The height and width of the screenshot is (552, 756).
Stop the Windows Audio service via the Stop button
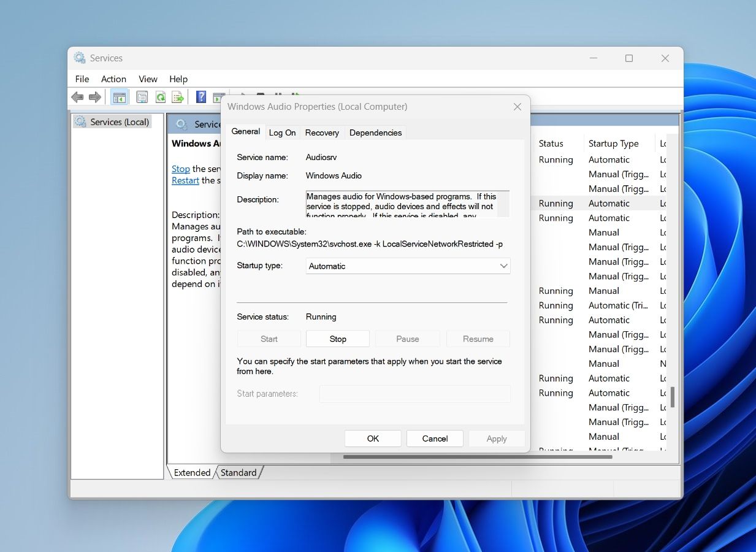click(338, 339)
